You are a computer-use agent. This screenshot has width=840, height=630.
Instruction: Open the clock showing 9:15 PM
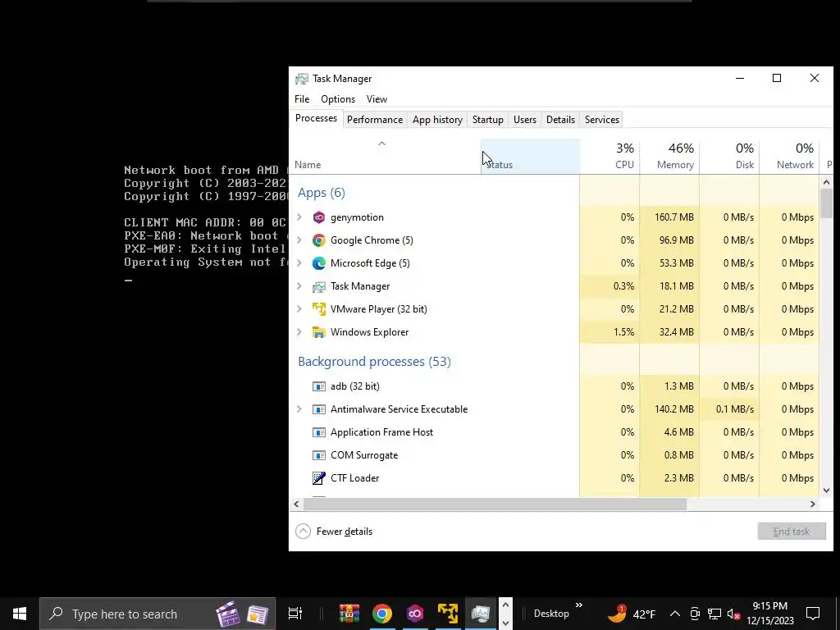769,614
